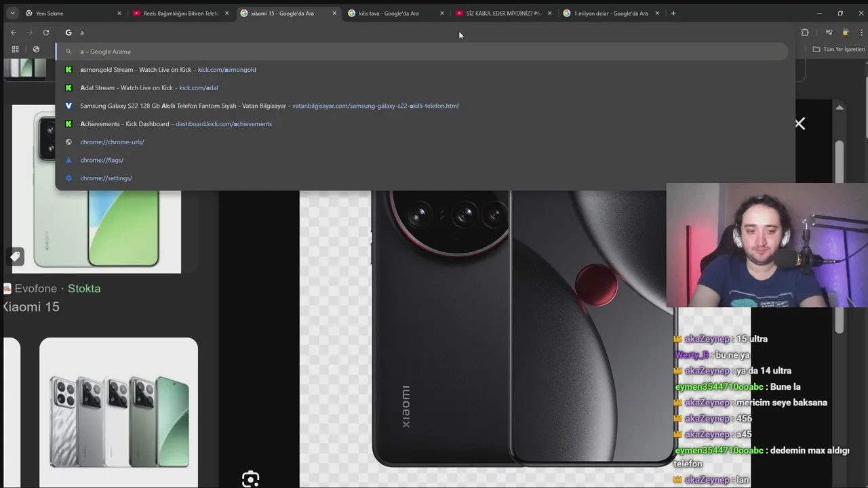
Task: Click the Xiaomi 15 product title
Action: pyautogui.click(x=31, y=307)
